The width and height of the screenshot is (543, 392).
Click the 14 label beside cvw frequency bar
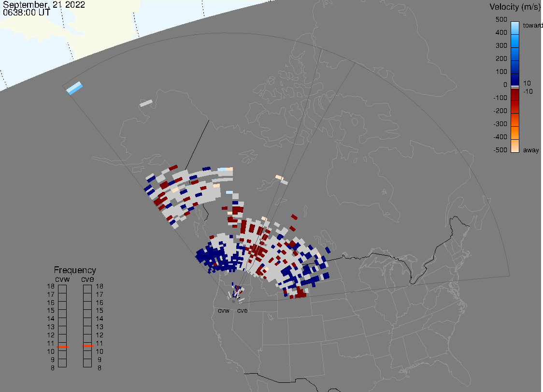coord(51,319)
